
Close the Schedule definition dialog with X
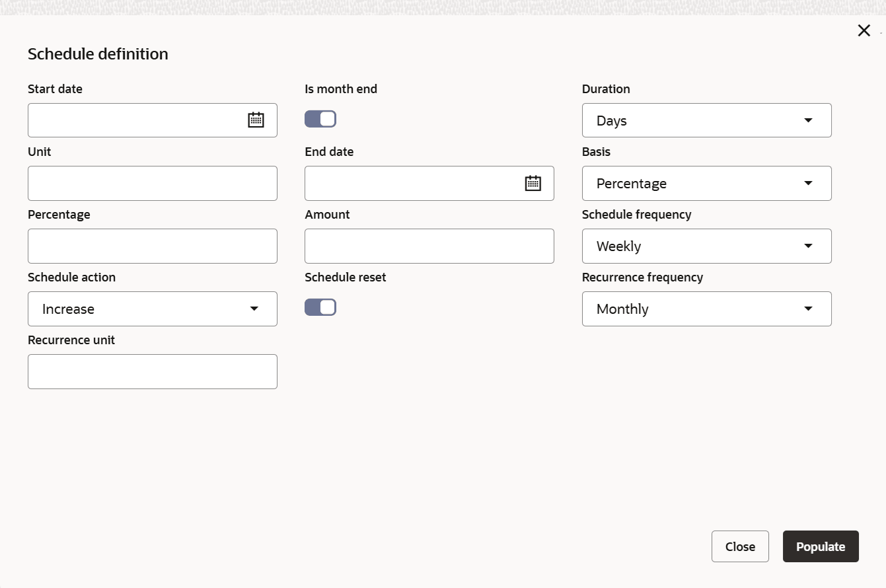864,30
